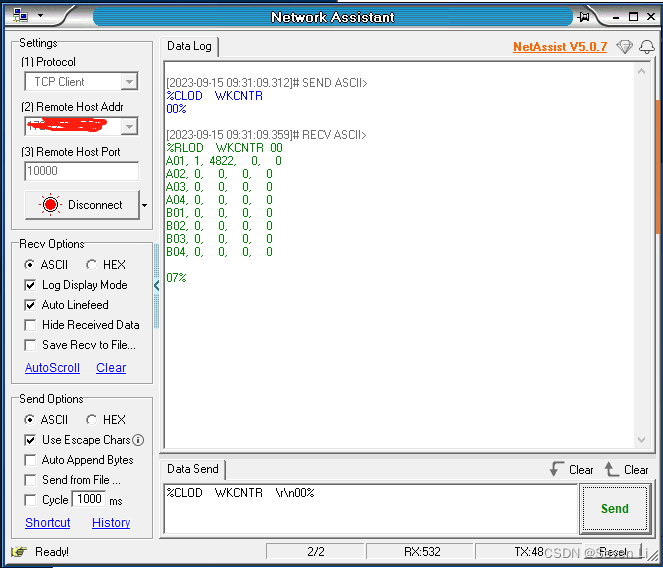
Task: Open the Shortcut link
Action: pyautogui.click(x=48, y=522)
